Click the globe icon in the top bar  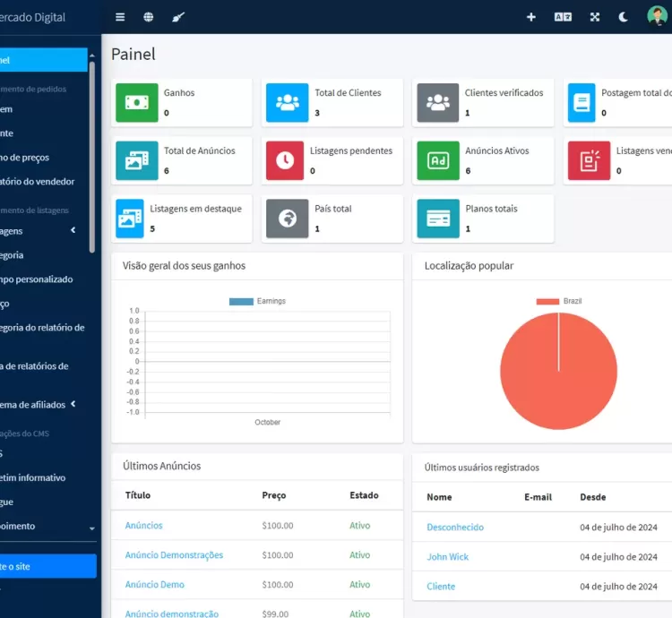pyautogui.click(x=148, y=17)
